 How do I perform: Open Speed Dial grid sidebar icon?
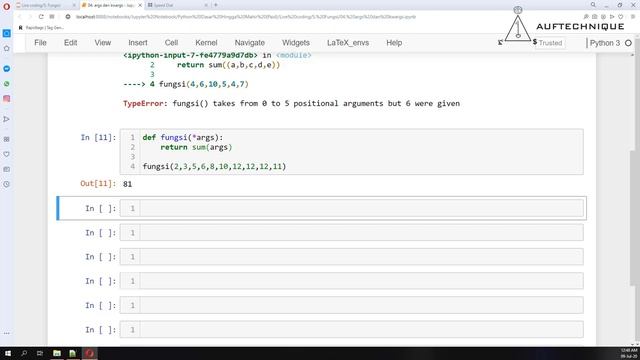click(7, 139)
